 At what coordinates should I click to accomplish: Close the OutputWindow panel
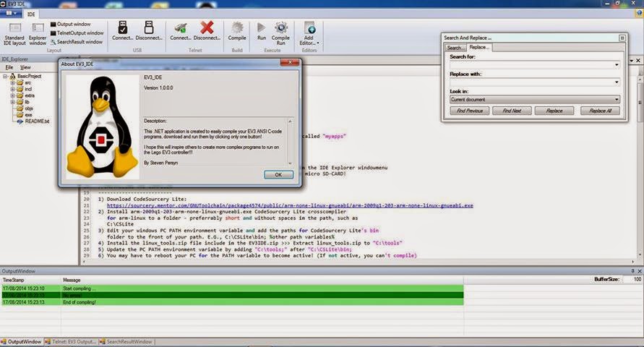pos(640,271)
